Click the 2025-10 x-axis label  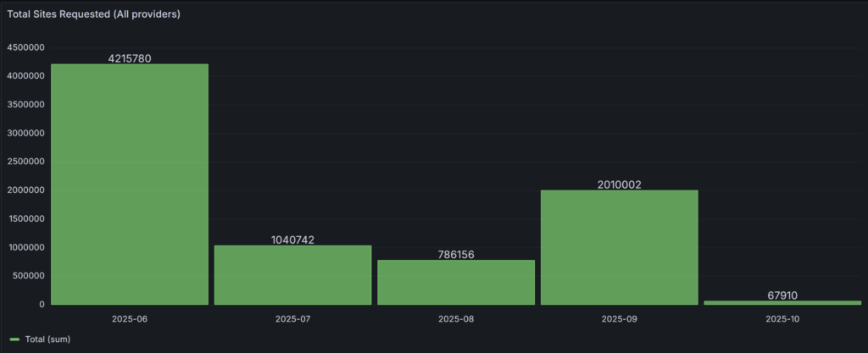[782, 319]
